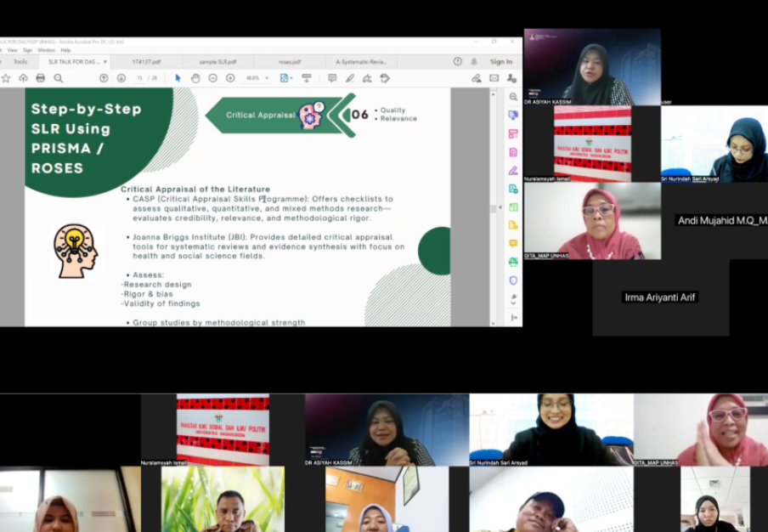768x532 pixels.
Task: Click the page number input field
Action: coord(139,78)
